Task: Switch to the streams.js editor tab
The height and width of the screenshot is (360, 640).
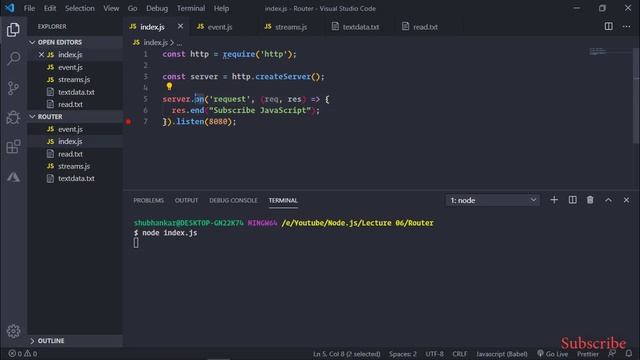Action: (x=291, y=27)
